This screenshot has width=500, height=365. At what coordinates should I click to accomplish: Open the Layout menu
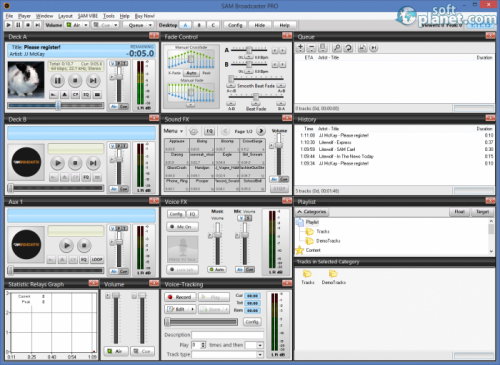pos(65,16)
